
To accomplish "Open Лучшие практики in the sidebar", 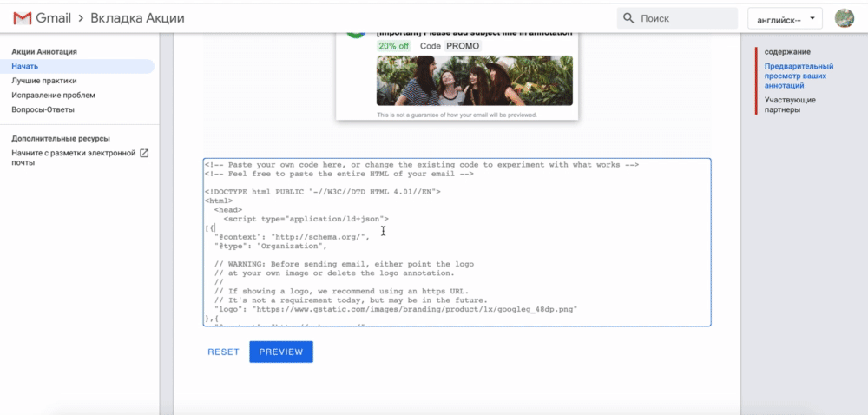I will coord(44,81).
